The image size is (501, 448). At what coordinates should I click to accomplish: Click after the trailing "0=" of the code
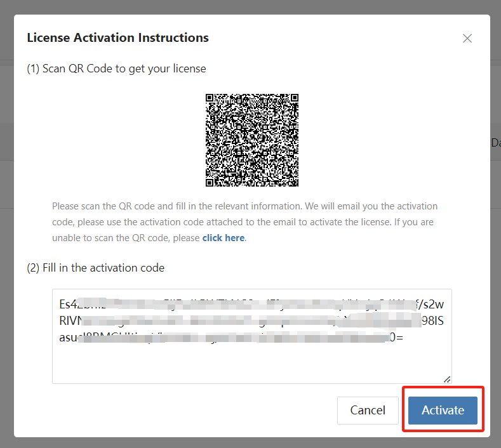(x=405, y=337)
